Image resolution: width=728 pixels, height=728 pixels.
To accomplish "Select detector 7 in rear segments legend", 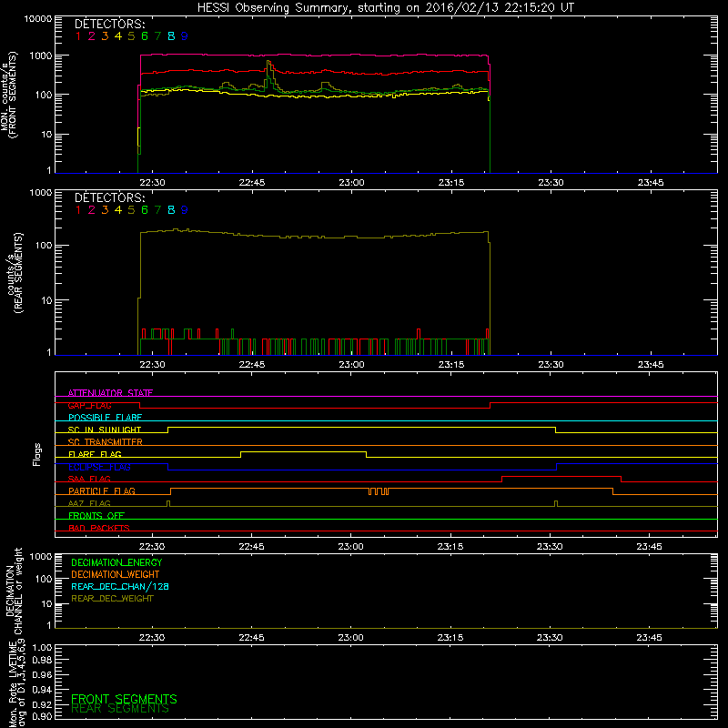I will point(157,210).
